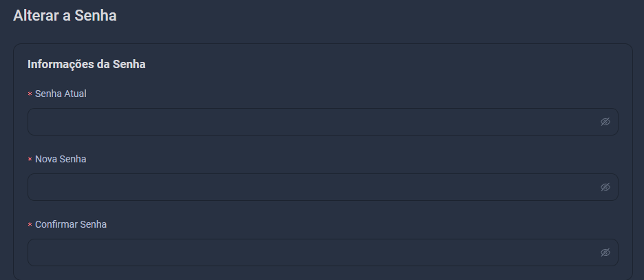This screenshot has width=644, height=280.
Task: Toggle password visibility for Nova Senha
Action: point(605,187)
